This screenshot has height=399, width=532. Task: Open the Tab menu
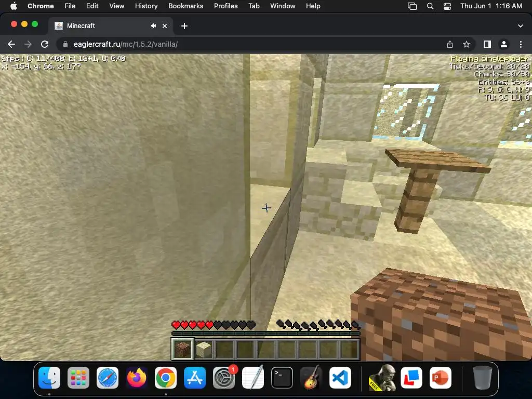click(254, 6)
